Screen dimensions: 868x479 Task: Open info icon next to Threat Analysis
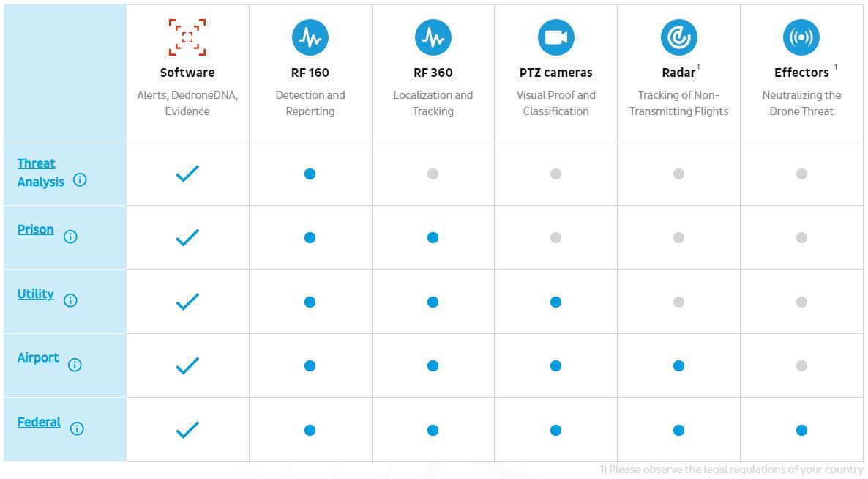pyautogui.click(x=80, y=179)
